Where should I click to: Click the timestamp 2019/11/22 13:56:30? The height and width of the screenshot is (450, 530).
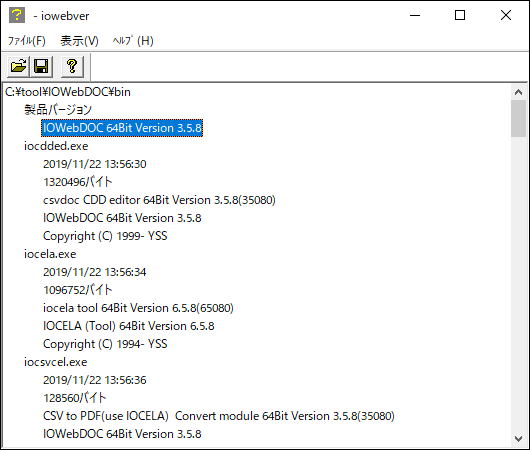click(95, 164)
